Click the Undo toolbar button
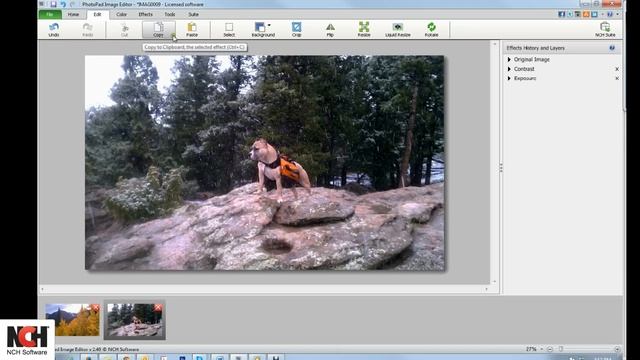This screenshot has width=640, height=360. pos(54,29)
